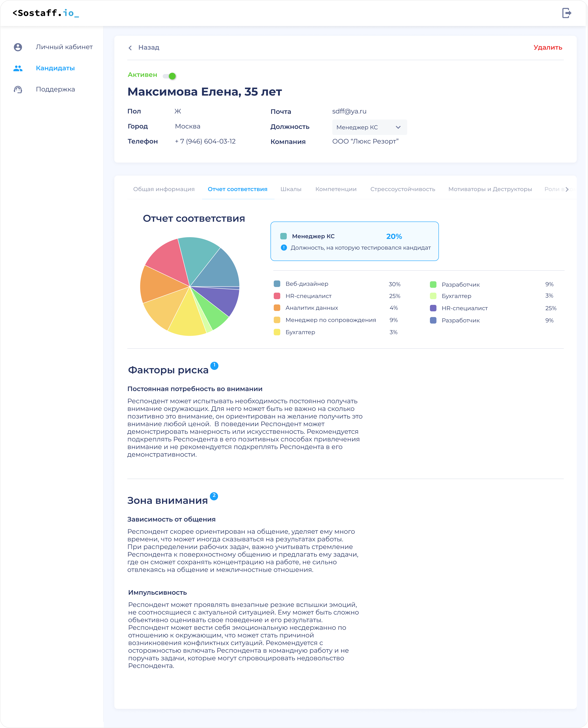Open Личный кабинет menu item
Viewport: 588px width, 728px height.
point(64,47)
